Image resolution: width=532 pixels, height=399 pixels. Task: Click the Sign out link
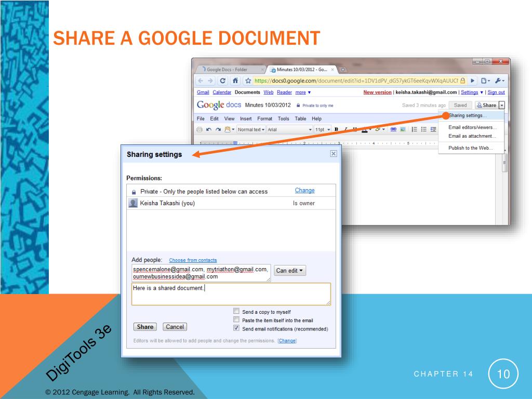tap(496, 92)
